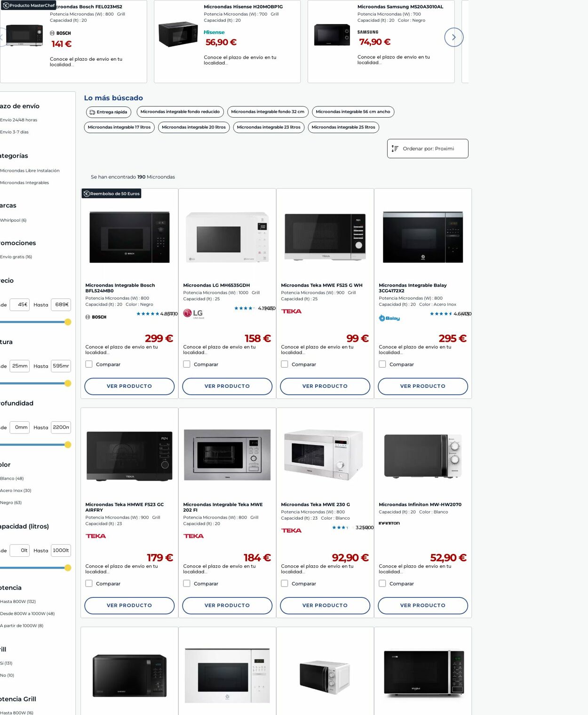588x715 pixels.
Task: Click the Reembolso de 50 Euros badge
Action: click(x=111, y=193)
